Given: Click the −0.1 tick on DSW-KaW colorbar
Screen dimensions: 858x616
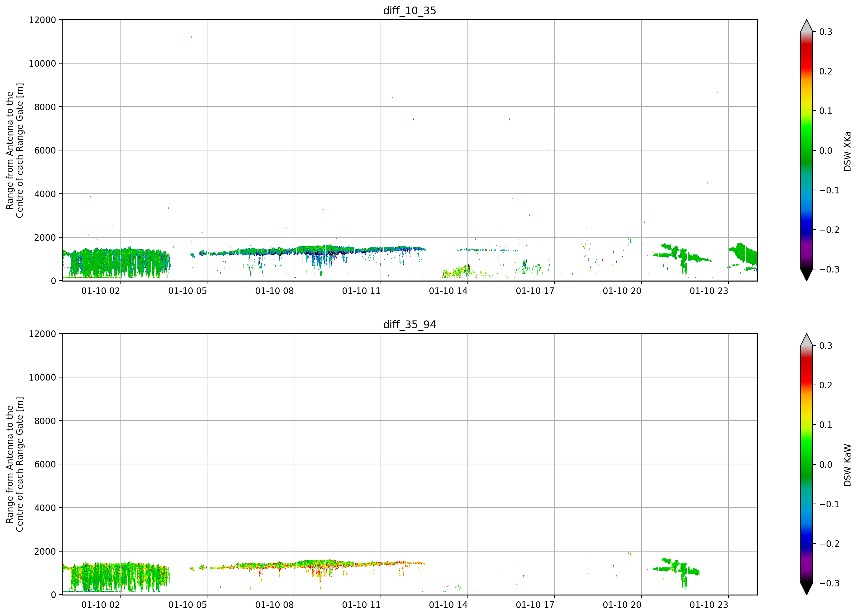Looking at the screenshot, I should click(x=829, y=505).
